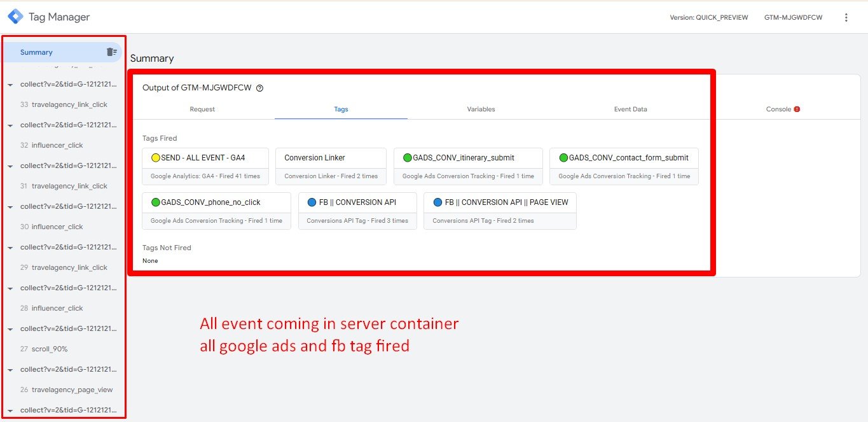
Task: Collapse the collect request above 28 influencer_click
Action: (10, 288)
